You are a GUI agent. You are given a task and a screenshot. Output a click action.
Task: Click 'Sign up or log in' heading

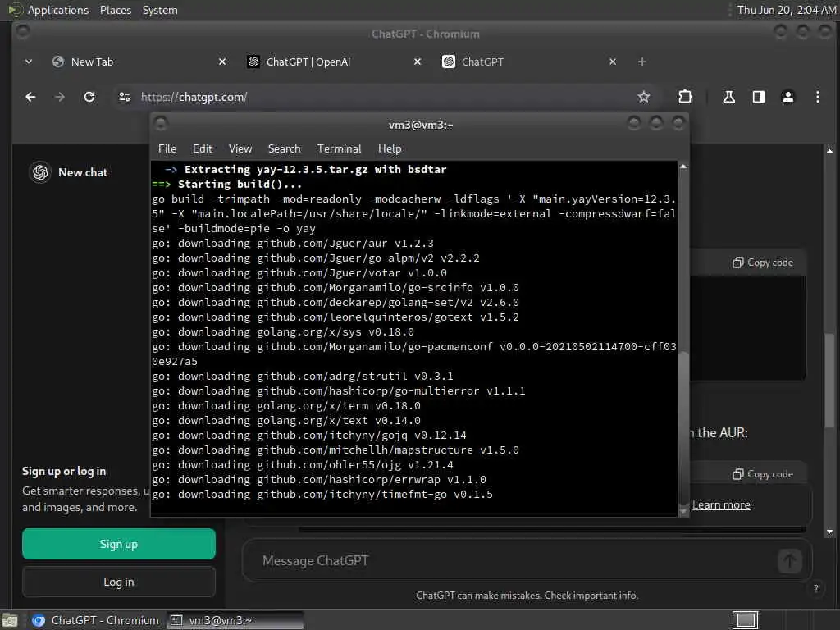[x=64, y=472]
